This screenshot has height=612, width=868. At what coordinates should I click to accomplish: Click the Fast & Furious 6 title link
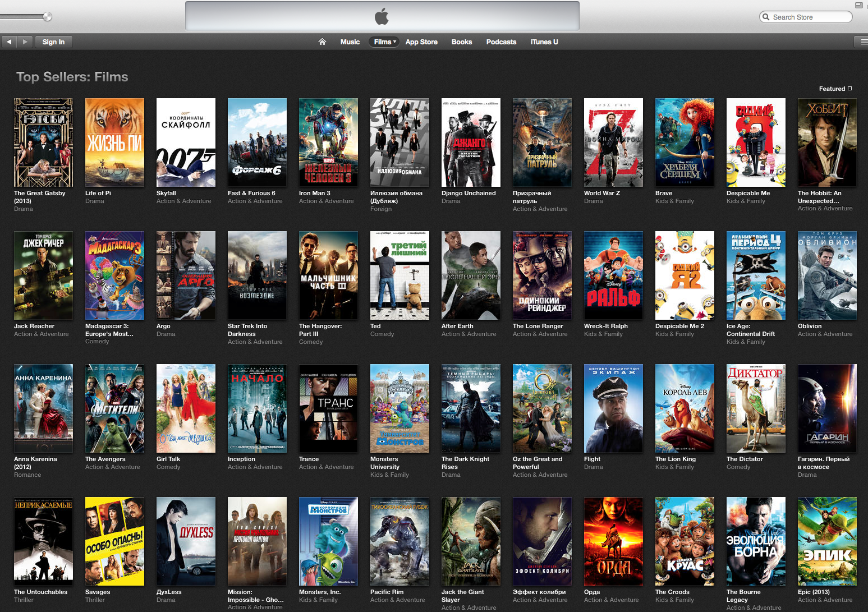pyautogui.click(x=251, y=193)
